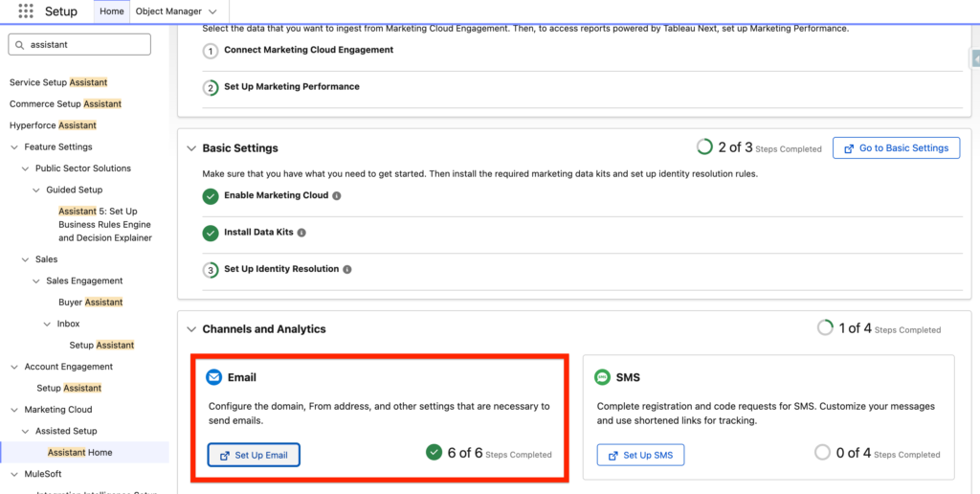The width and height of the screenshot is (980, 494).
Task: Click the green checkmark beside Install Data Kits
Action: tap(211, 233)
